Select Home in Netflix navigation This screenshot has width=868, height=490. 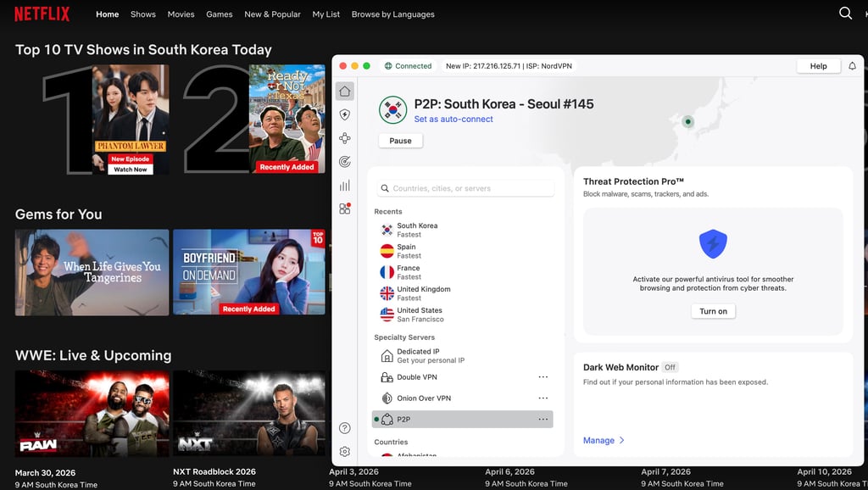(x=108, y=14)
